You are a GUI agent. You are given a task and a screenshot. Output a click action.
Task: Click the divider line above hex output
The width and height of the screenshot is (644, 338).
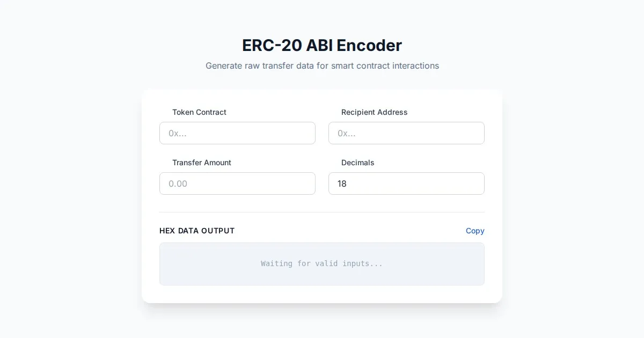[322, 212]
